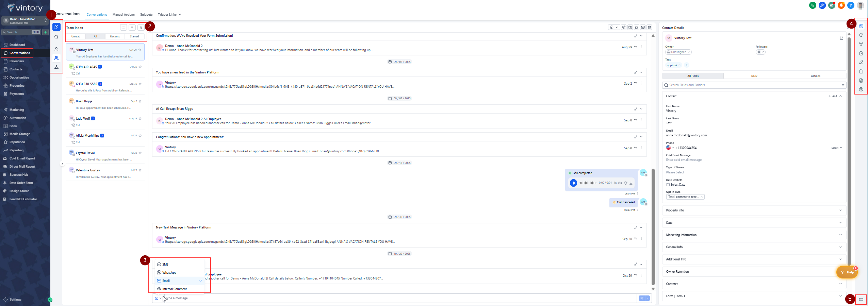The width and height of the screenshot is (868, 306).
Task: Open the Owner Unassigned dropdown
Action: pyautogui.click(x=678, y=52)
